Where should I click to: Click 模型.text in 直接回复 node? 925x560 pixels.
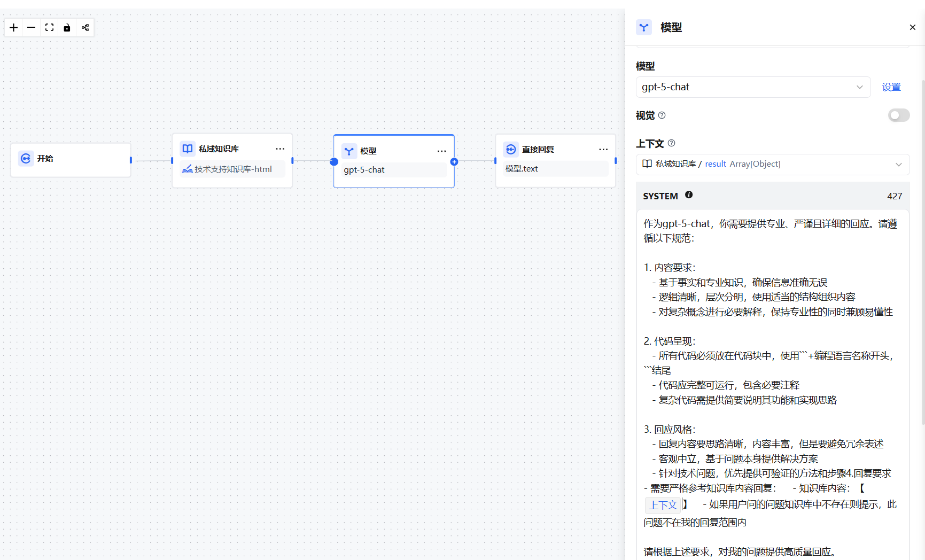coord(522,169)
